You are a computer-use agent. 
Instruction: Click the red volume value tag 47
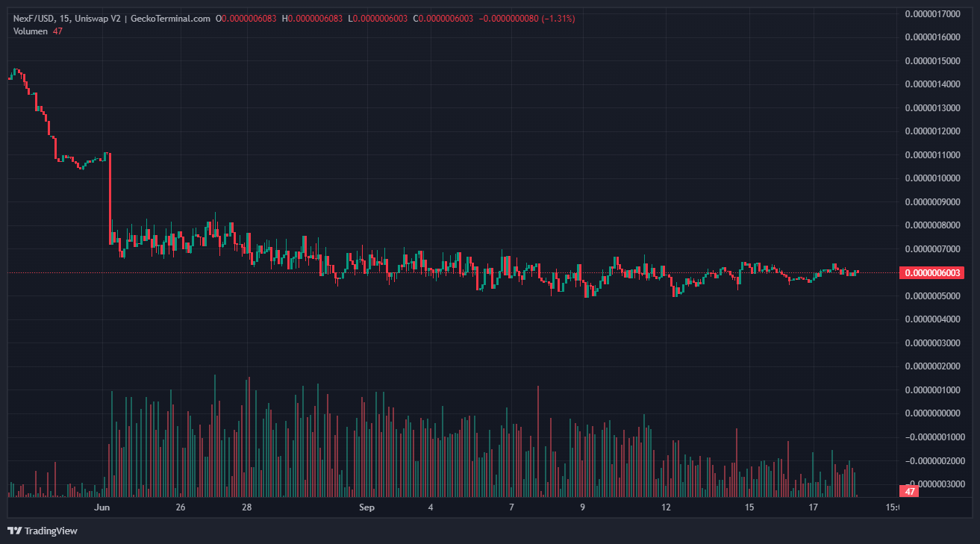coord(911,491)
